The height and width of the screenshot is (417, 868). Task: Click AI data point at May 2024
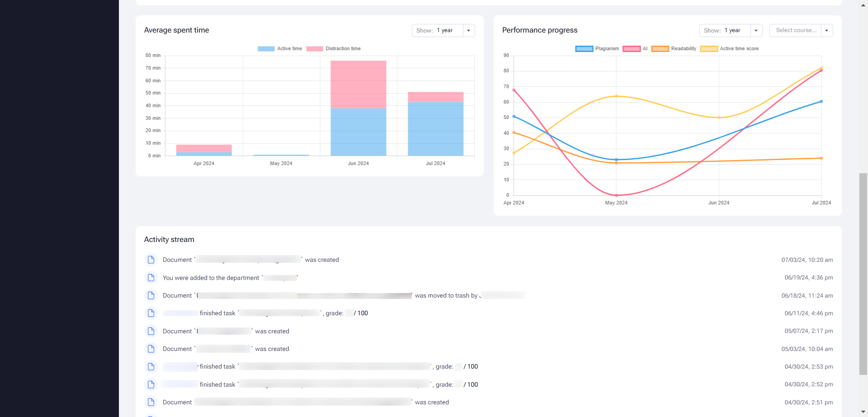tap(616, 195)
